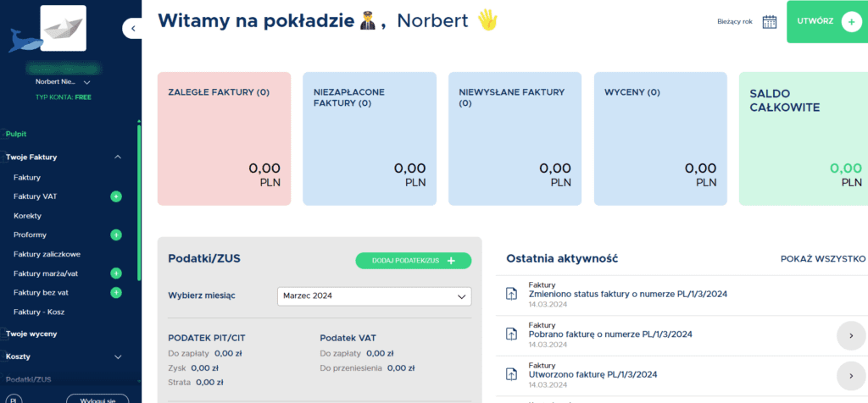The width and height of the screenshot is (868, 403).
Task: Open the Wybierz miesiąc dropdown
Action: [374, 296]
